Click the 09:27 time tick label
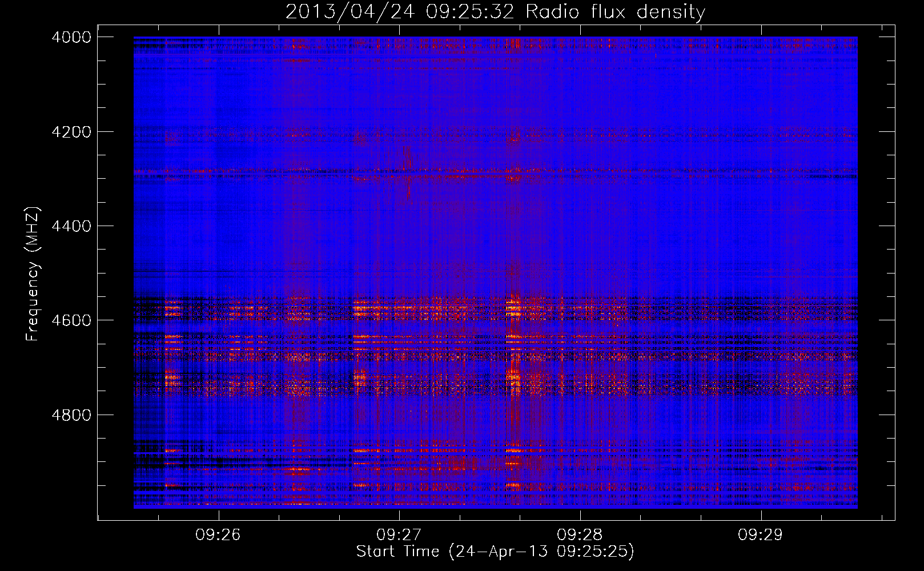924x571 pixels. tap(399, 535)
